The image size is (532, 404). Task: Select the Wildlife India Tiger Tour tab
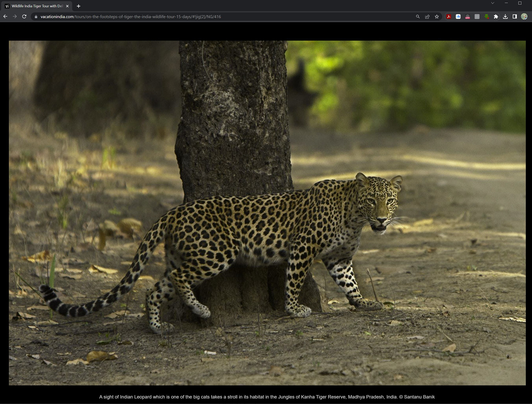pyautogui.click(x=37, y=6)
